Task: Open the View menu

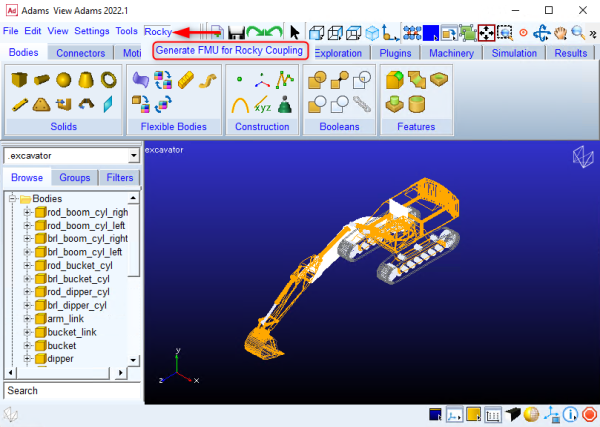Action: pyautogui.click(x=58, y=31)
